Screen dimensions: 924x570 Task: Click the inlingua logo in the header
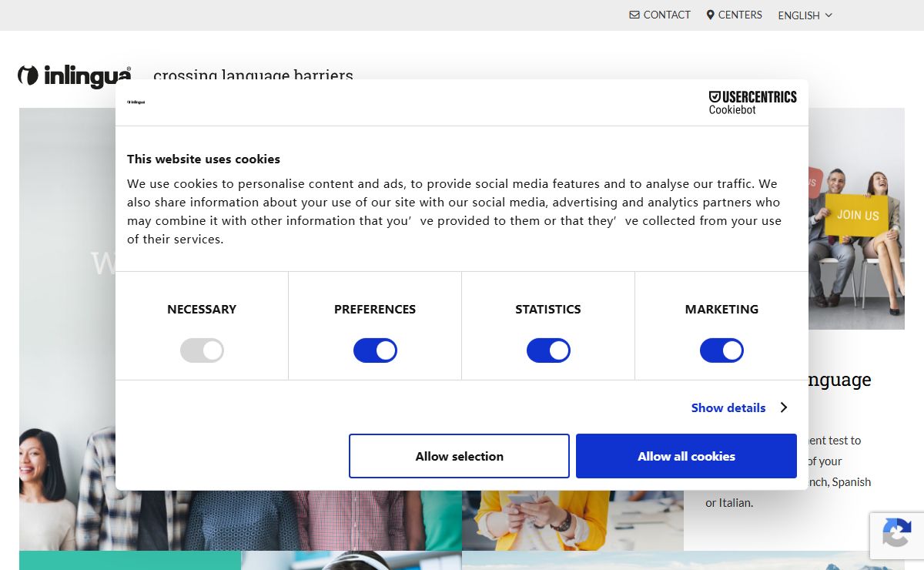click(75, 76)
